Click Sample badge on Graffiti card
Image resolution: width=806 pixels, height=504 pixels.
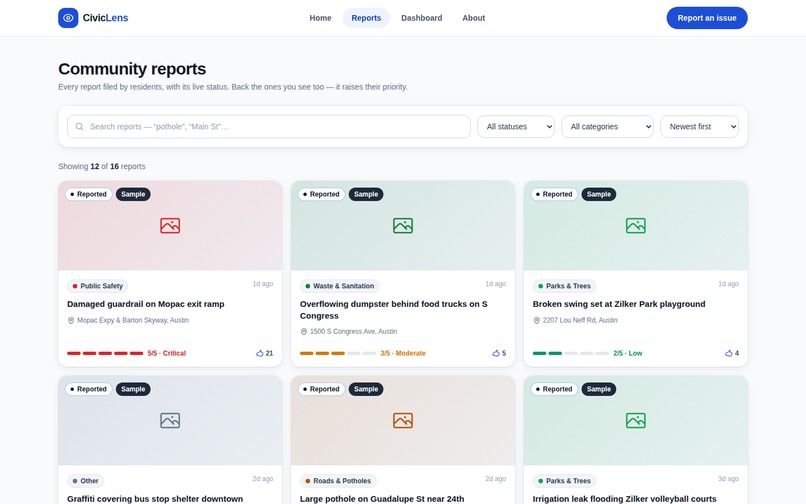point(133,389)
